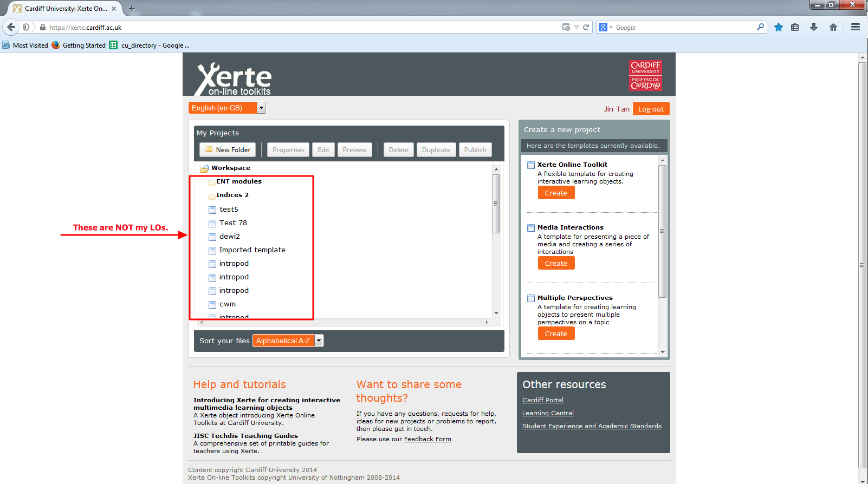Screen dimensions: 868x484
Task: Click the Multiple Perspectives template icon
Action: [x=531, y=298]
